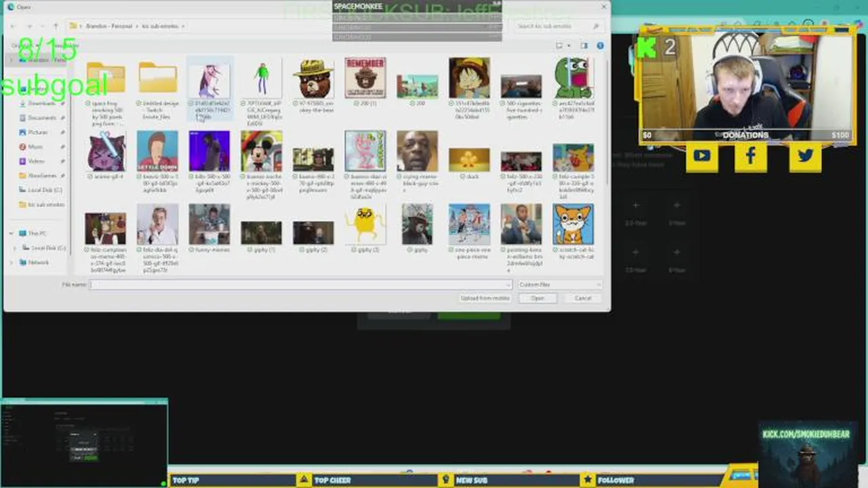Image resolution: width=868 pixels, height=488 pixels.
Task: Select the Pink Panther buenos-dias image
Action: point(366,165)
